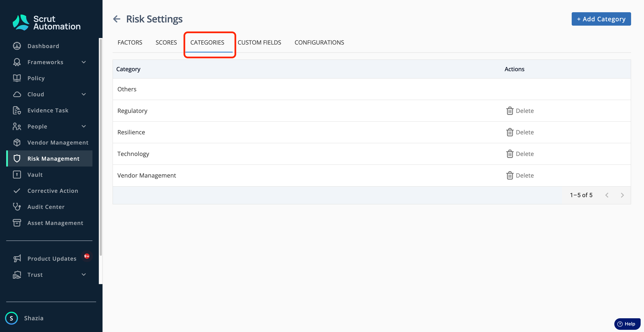This screenshot has height=332, width=644.
Task: Click the Shazia username label
Action: click(x=34, y=318)
